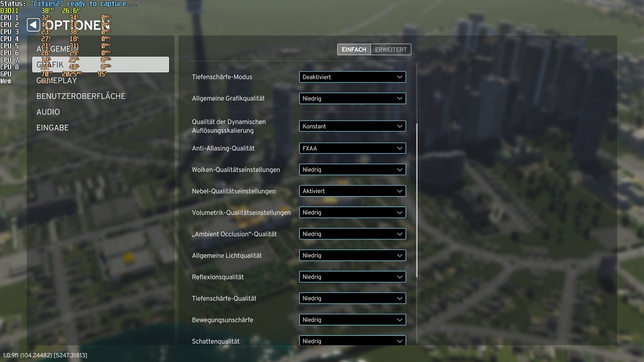The height and width of the screenshot is (362, 644).
Task: Open the Ambient Occlusion quality dropdown
Action: click(x=352, y=234)
